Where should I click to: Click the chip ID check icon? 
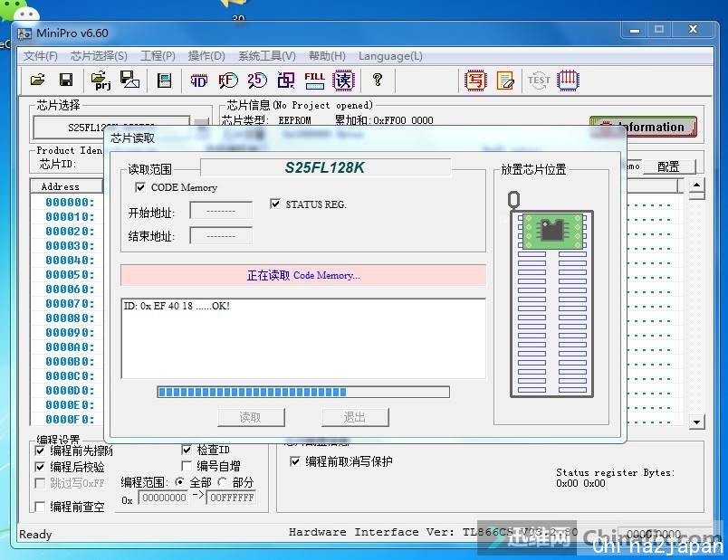(x=199, y=81)
